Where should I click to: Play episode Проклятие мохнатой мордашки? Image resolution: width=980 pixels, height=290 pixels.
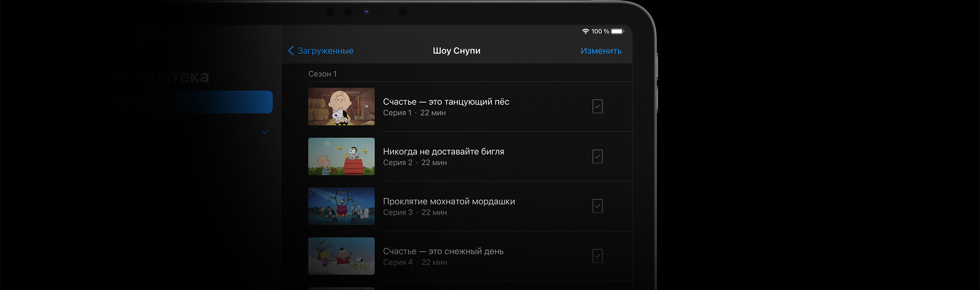(x=449, y=201)
